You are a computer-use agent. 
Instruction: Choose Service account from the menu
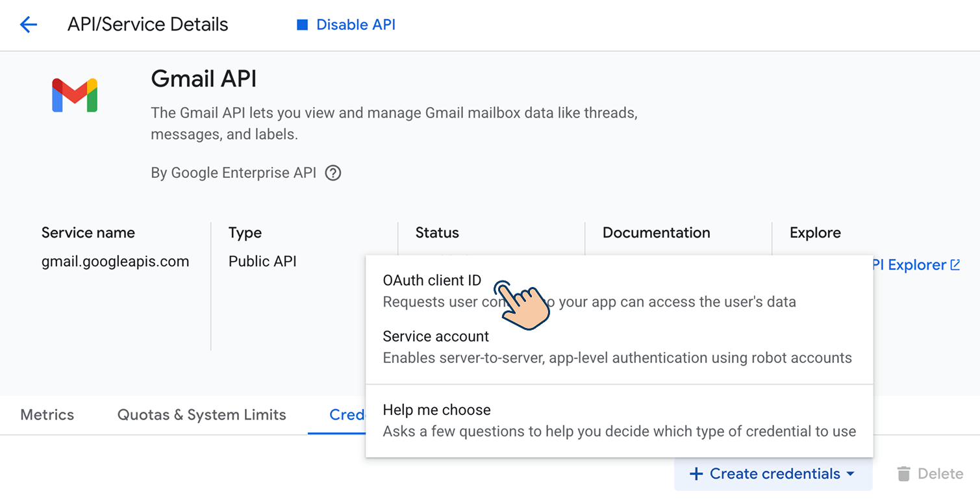pyautogui.click(x=619, y=347)
